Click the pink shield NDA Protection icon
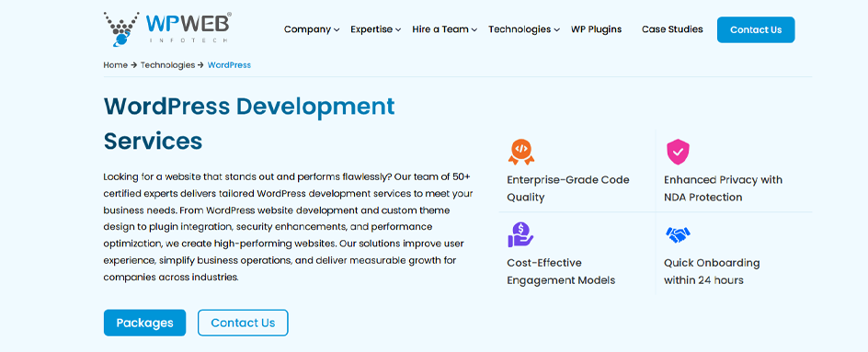868x352 pixels. tap(678, 153)
